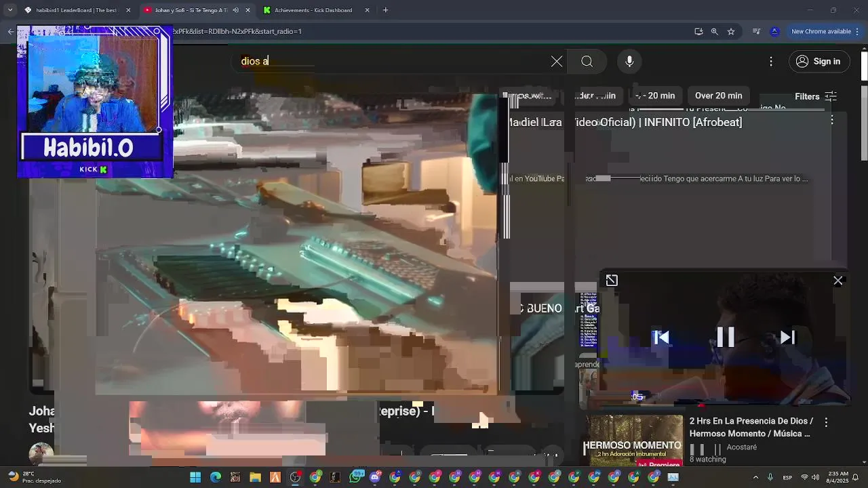The image size is (868, 488).
Task: Open the Windows Start menu
Action: click(195, 477)
